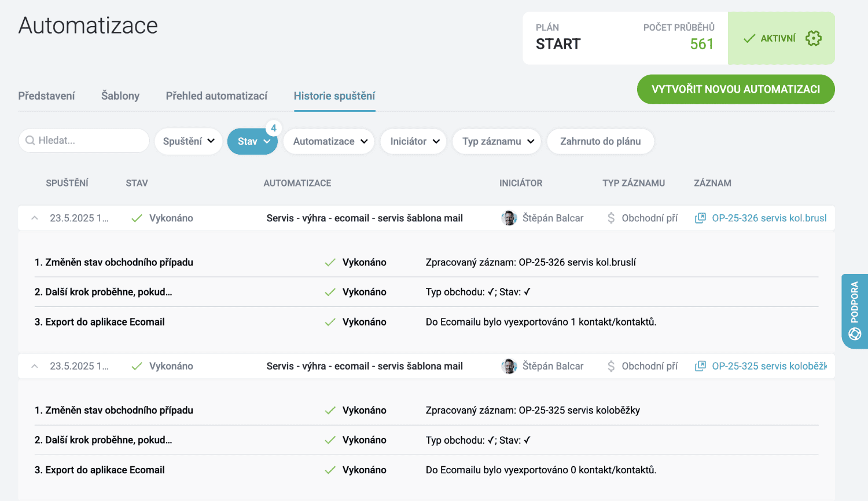Collapse the first run row OP-25-326
The height and width of the screenshot is (501, 868).
click(35, 218)
